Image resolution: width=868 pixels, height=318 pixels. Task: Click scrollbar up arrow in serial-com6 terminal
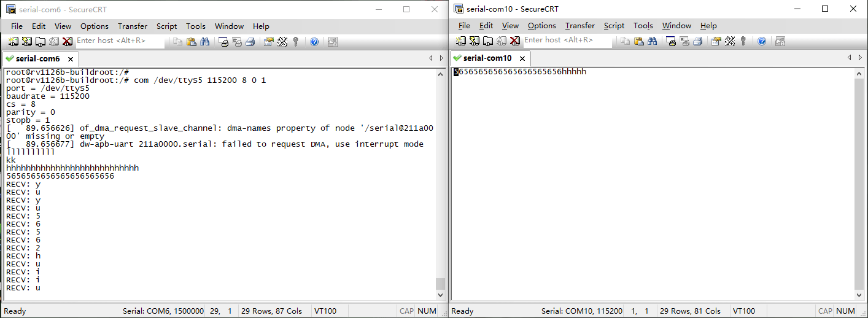click(x=440, y=74)
